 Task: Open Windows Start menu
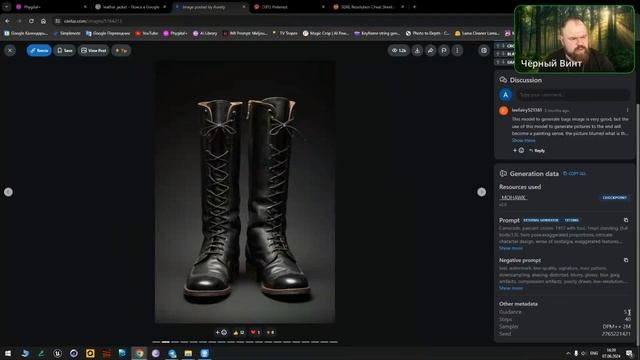[8, 353]
